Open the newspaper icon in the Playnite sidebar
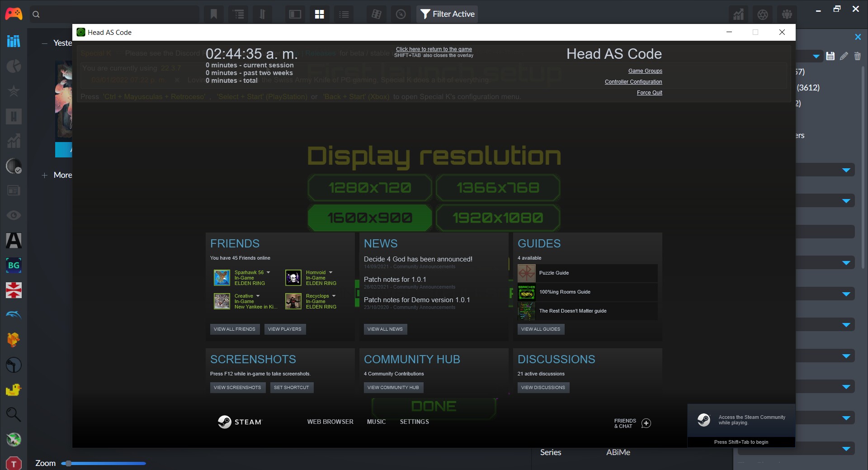 14,190
